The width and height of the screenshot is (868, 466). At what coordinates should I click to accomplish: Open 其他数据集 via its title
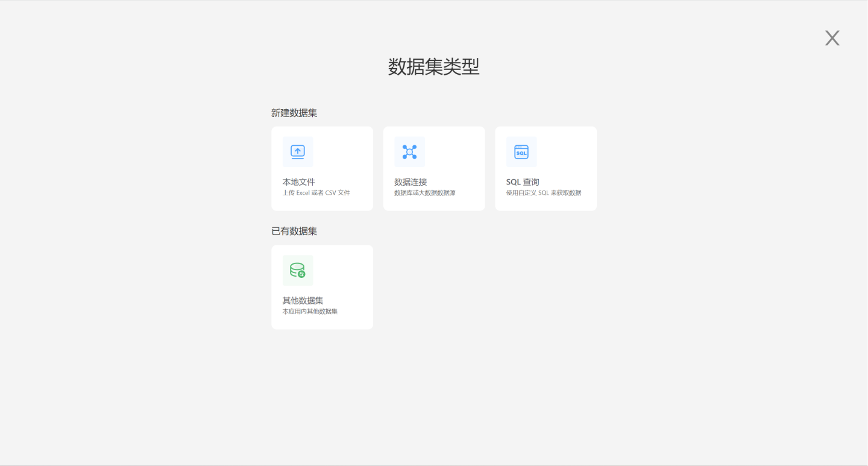coord(303,300)
